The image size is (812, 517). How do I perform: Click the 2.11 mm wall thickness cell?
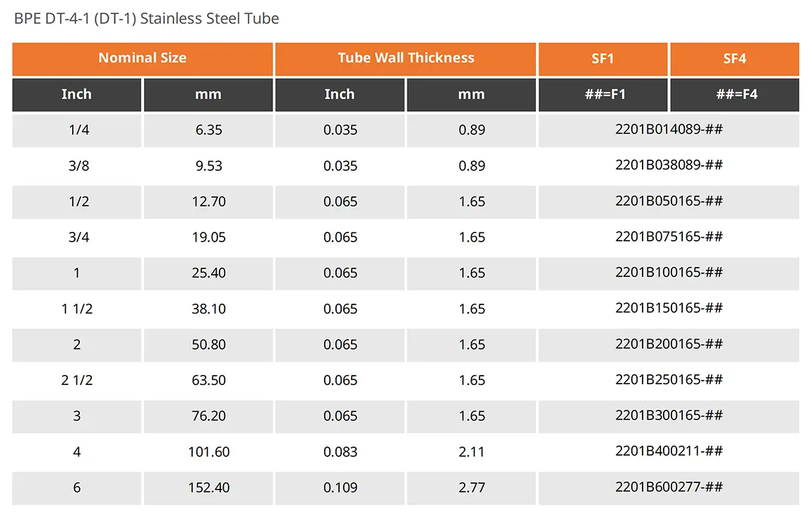coord(472,451)
